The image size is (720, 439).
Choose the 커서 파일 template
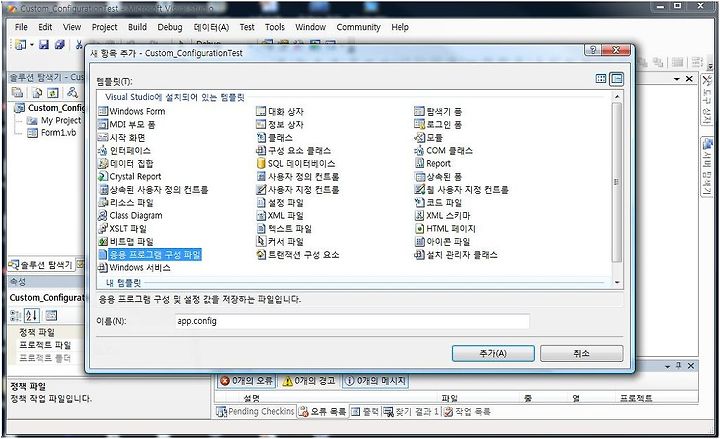click(280, 242)
